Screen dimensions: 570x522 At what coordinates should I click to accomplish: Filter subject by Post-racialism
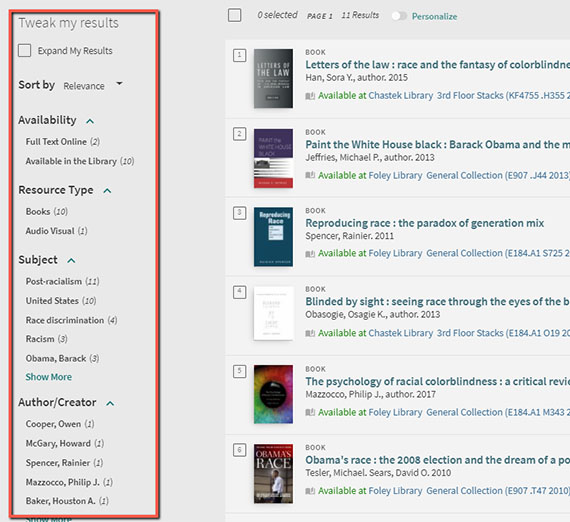point(62,281)
